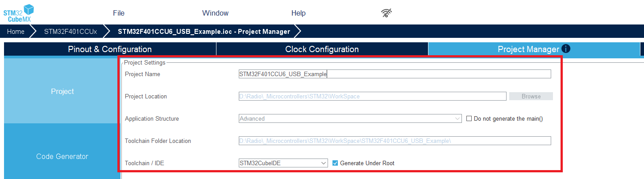Click the Project Manager info icon
Viewport: 644px width, 179px height.
point(566,49)
